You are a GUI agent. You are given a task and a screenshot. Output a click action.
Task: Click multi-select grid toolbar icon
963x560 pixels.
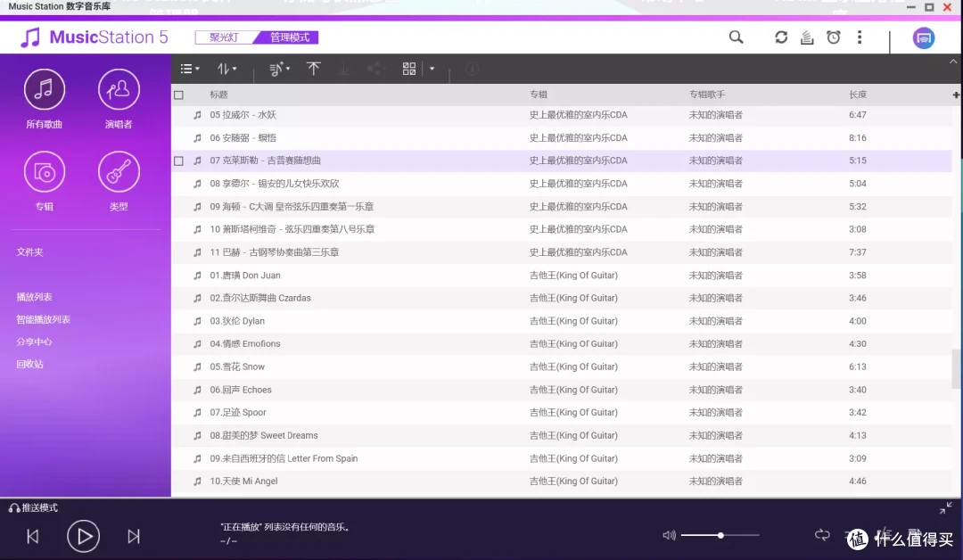(409, 69)
